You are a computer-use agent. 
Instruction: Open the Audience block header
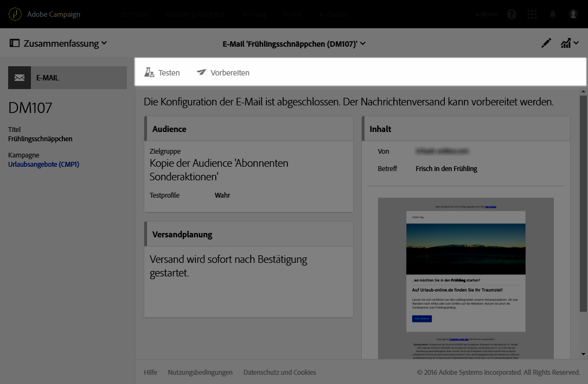point(248,129)
